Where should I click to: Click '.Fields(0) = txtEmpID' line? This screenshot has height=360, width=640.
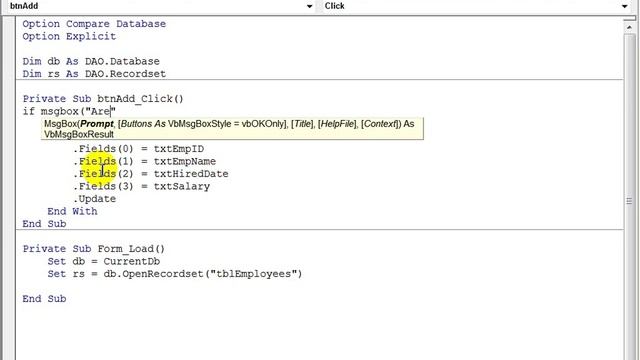[x=139, y=149]
